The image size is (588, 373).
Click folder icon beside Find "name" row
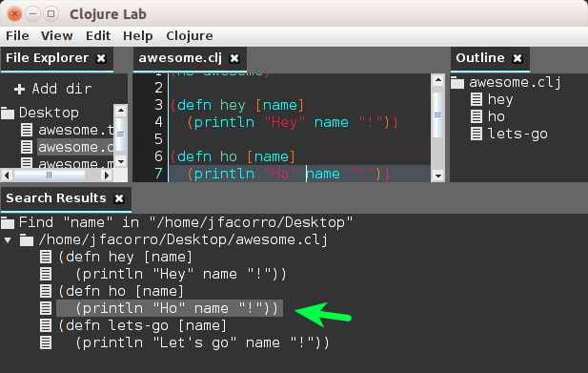tap(8, 222)
